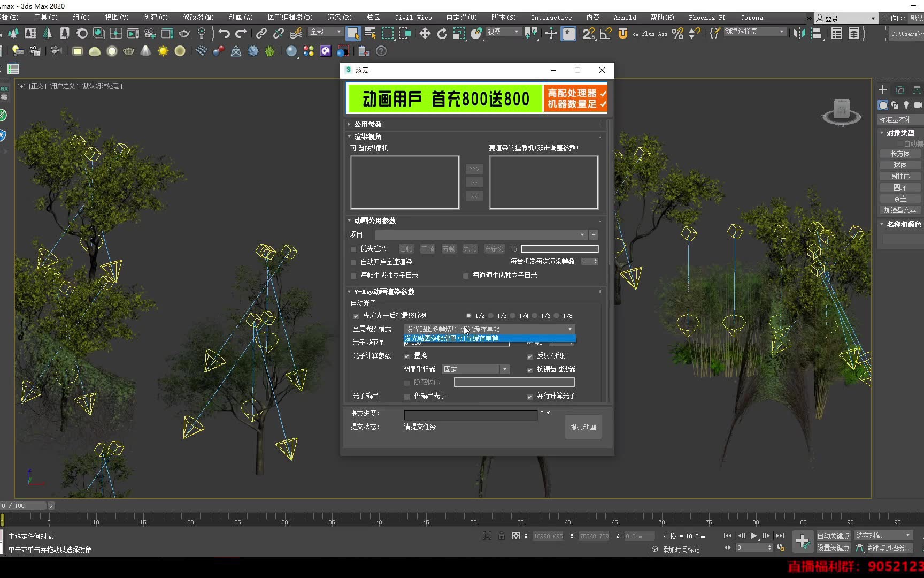
Task: Enable the 自动开启全速渲染 checkbox
Action: pos(353,262)
